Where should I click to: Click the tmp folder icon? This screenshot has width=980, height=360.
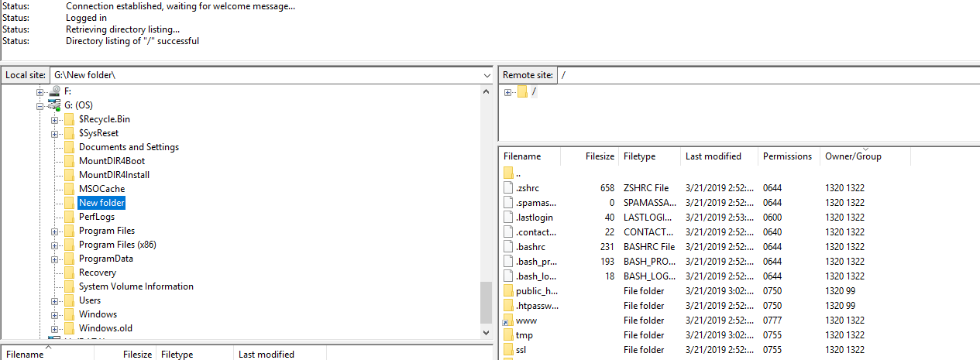click(508, 335)
